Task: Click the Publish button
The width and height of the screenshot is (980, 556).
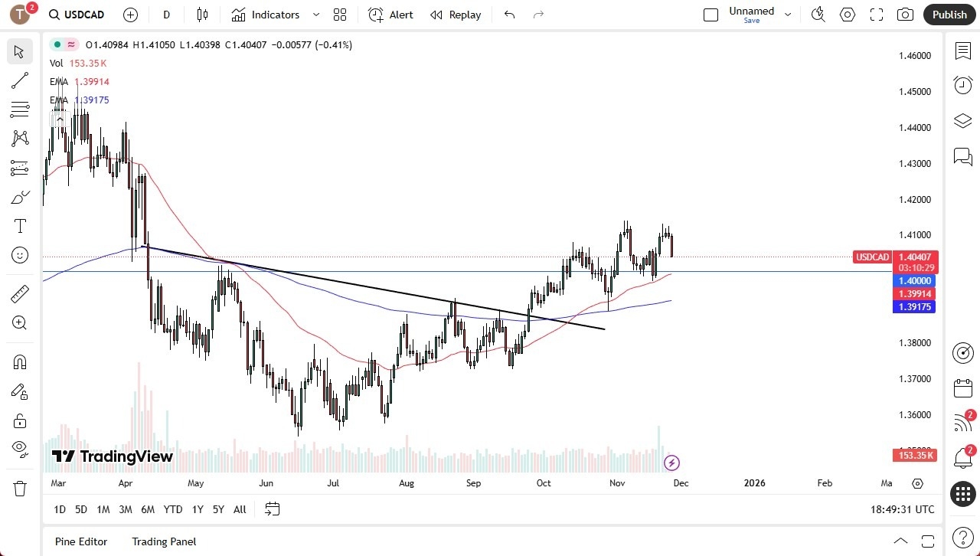Action: [x=949, y=14]
